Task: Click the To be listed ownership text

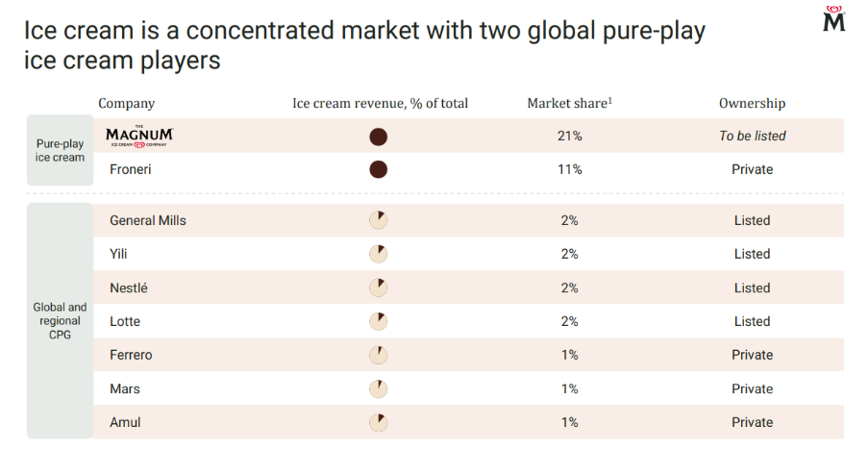Action: coord(753,136)
